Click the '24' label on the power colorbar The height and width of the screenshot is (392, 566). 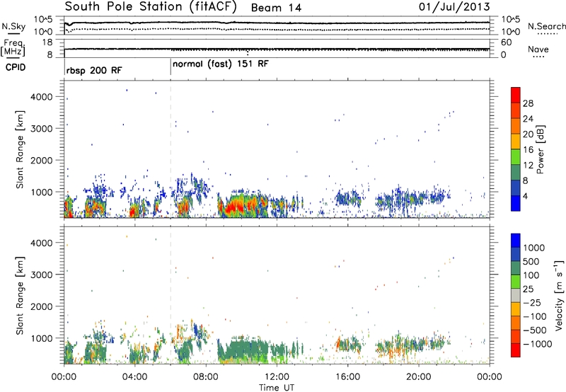tap(528, 119)
